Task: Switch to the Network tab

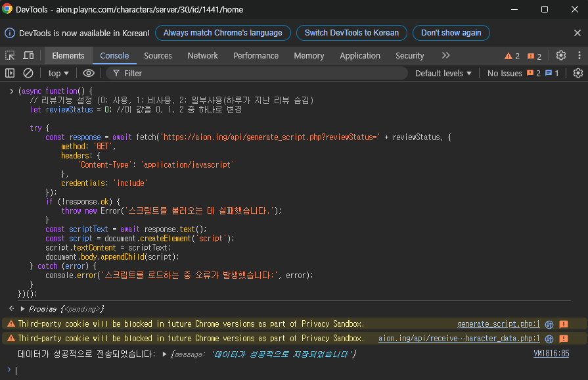Action: pos(202,56)
